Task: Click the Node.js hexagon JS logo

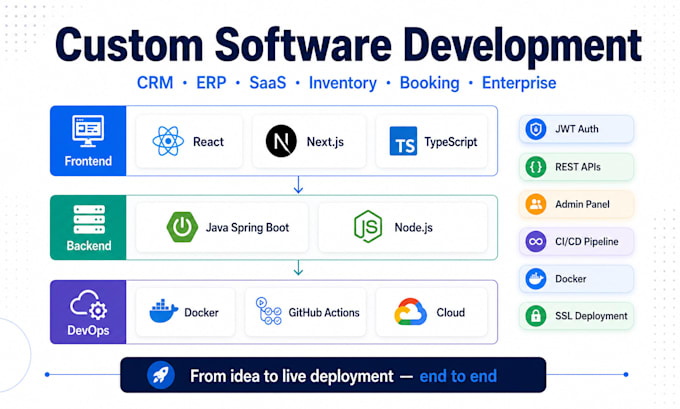Action: 368,226
